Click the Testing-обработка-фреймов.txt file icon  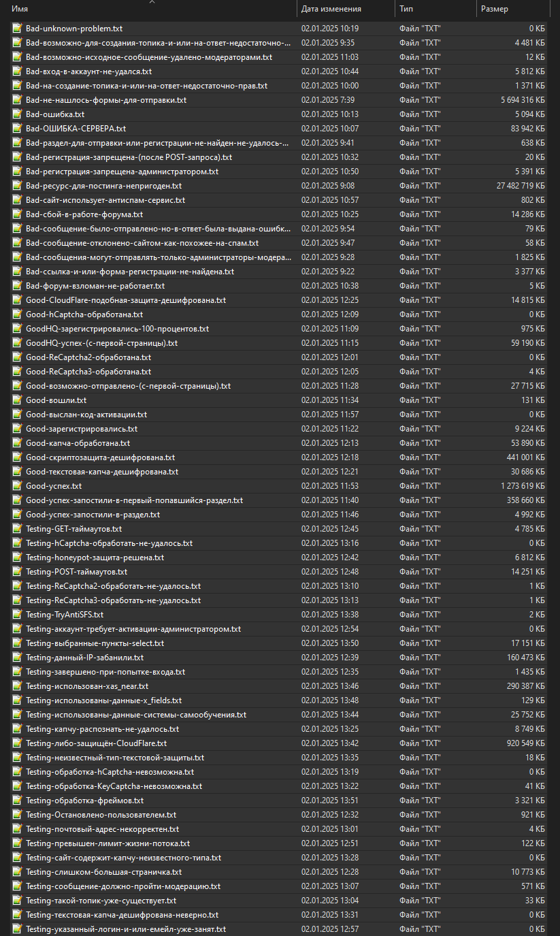point(17,801)
